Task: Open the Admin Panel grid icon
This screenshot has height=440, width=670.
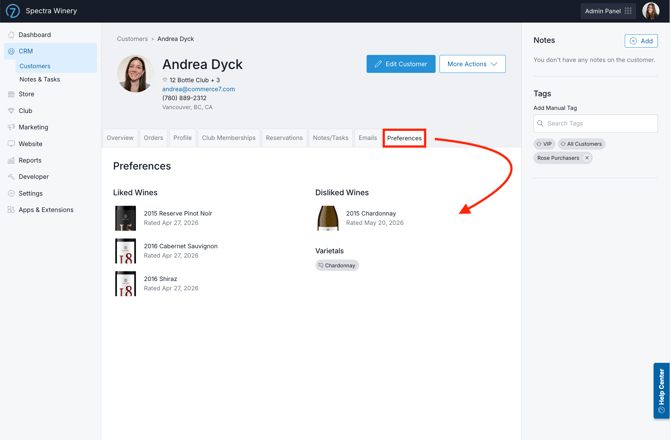Action: (628, 11)
